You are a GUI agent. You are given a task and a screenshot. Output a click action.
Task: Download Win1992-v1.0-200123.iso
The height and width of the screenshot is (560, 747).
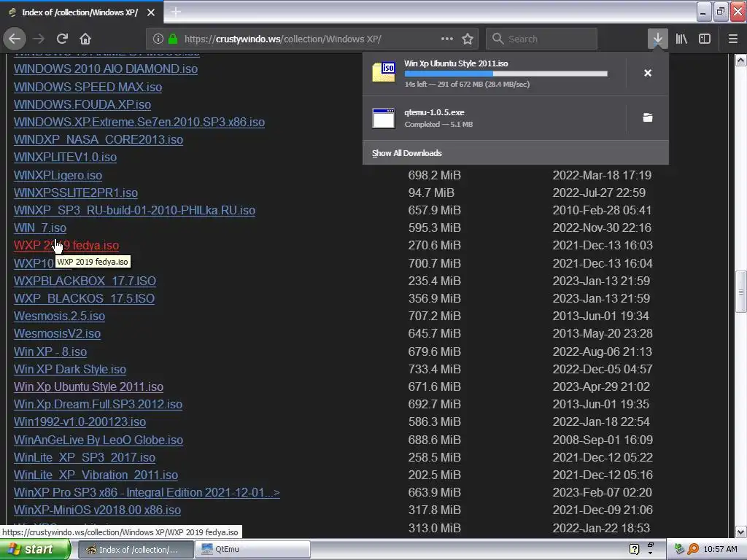(x=80, y=422)
